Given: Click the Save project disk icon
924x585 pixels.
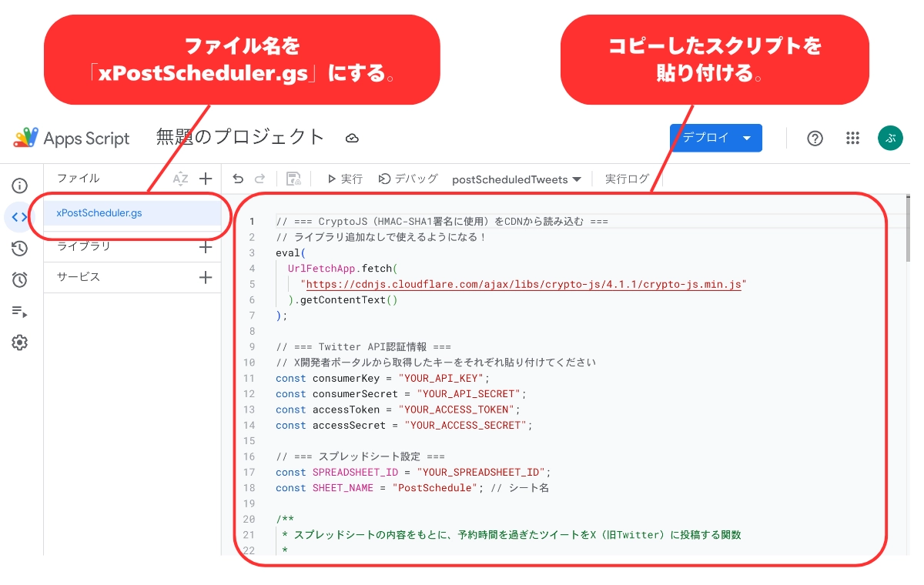Looking at the screenshot, I should coord(293,179).
